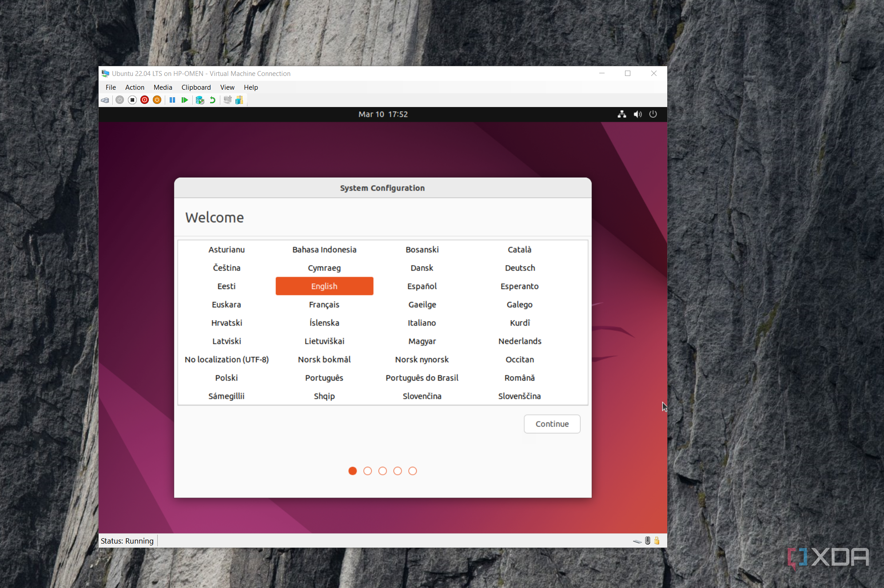
Task: Select Français language
Action: [324, 305]
